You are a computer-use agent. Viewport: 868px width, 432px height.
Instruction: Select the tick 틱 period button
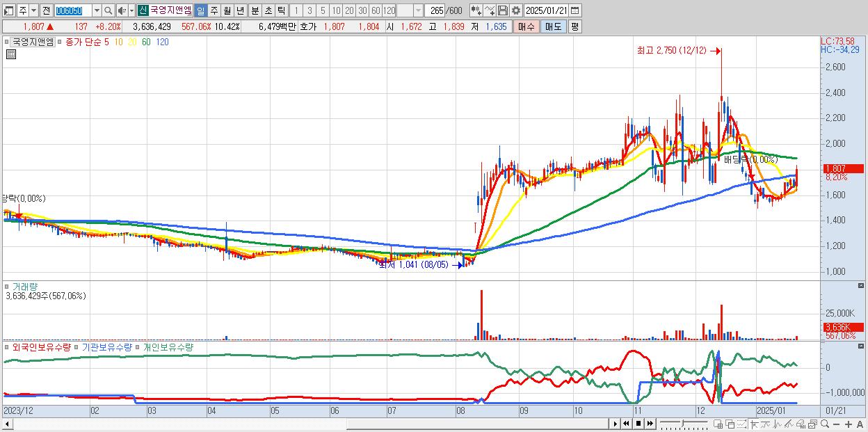pos(281,10)
